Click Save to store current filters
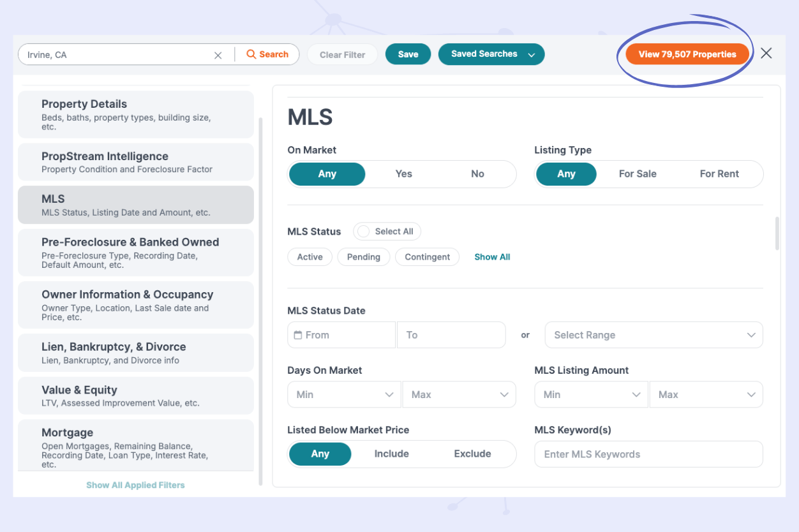 [408, 54]
